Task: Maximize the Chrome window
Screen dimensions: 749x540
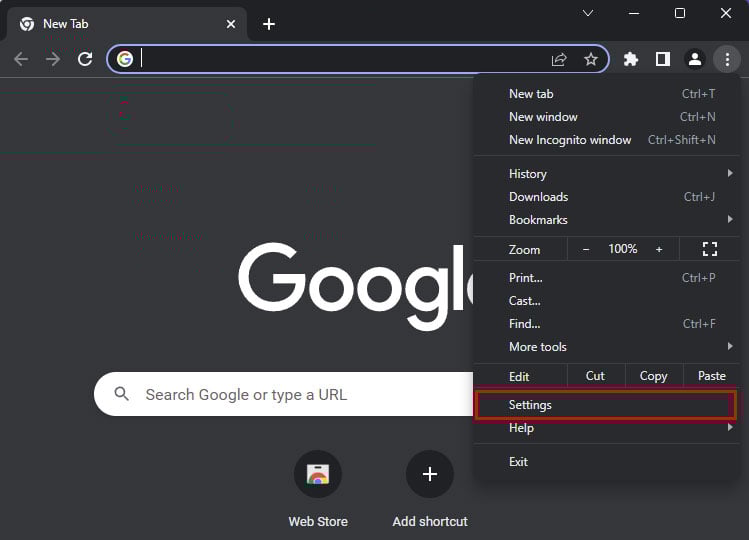Action: point(680,13)
